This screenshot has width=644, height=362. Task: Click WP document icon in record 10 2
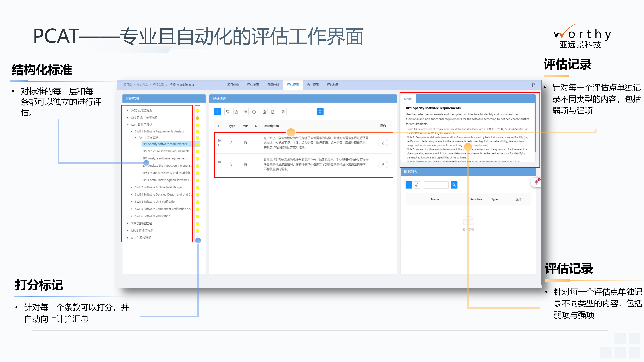click(x=246, y=164)
